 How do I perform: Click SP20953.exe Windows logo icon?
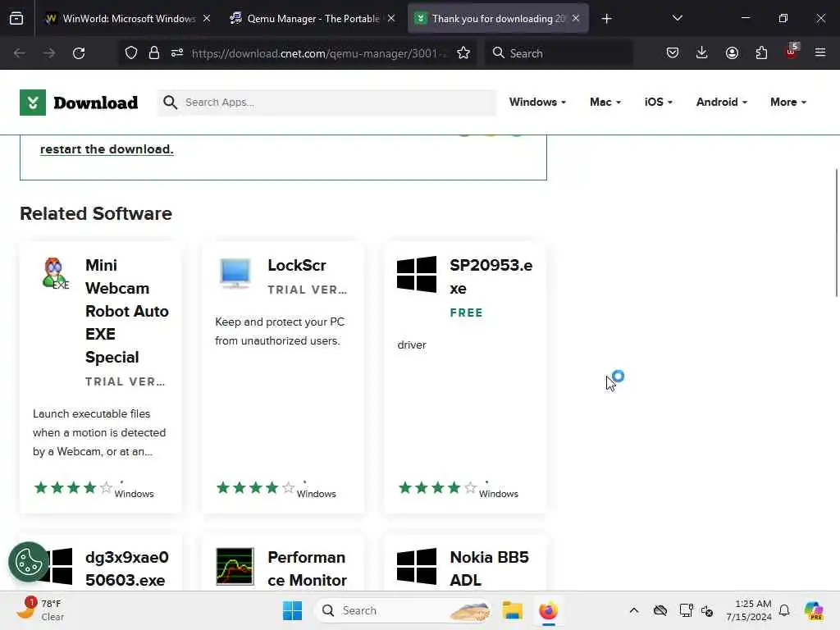coord(417,274)
